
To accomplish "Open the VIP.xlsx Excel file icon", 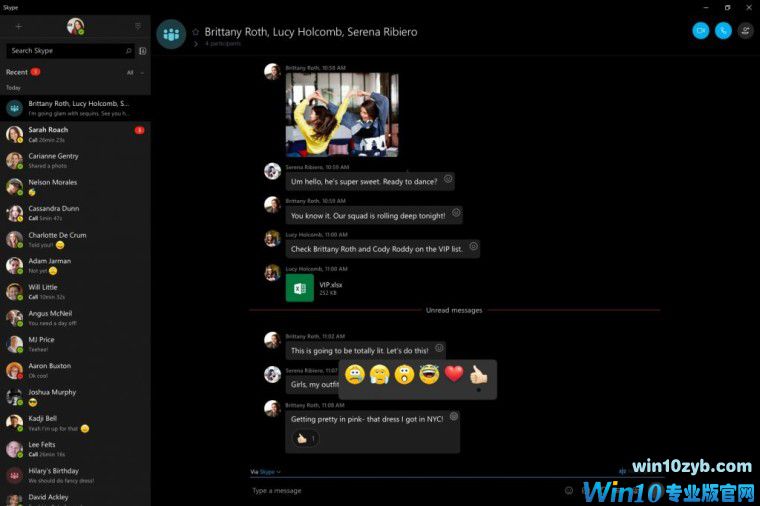I will point(300,288).
